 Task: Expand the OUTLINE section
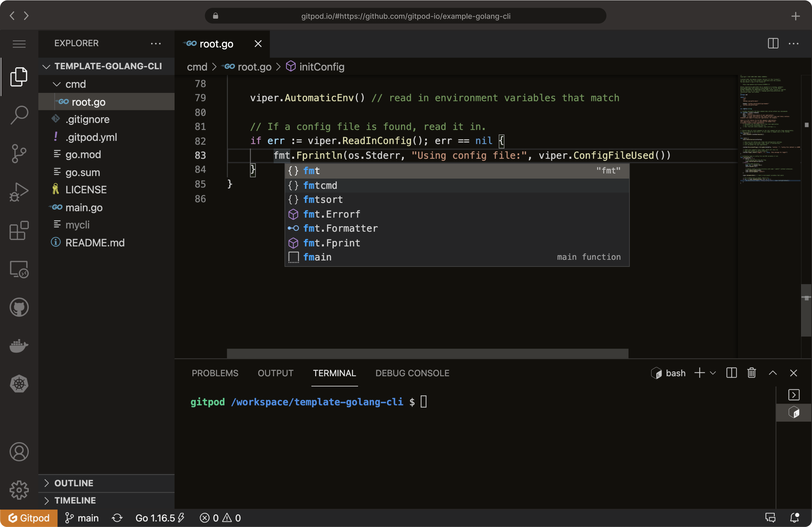(74, 483)
